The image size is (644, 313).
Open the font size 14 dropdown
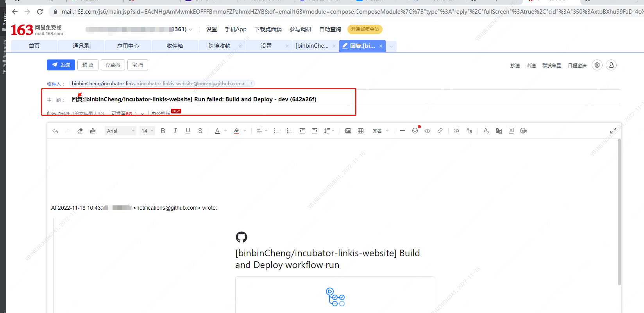pyautogui.click(x=147, y=131)
